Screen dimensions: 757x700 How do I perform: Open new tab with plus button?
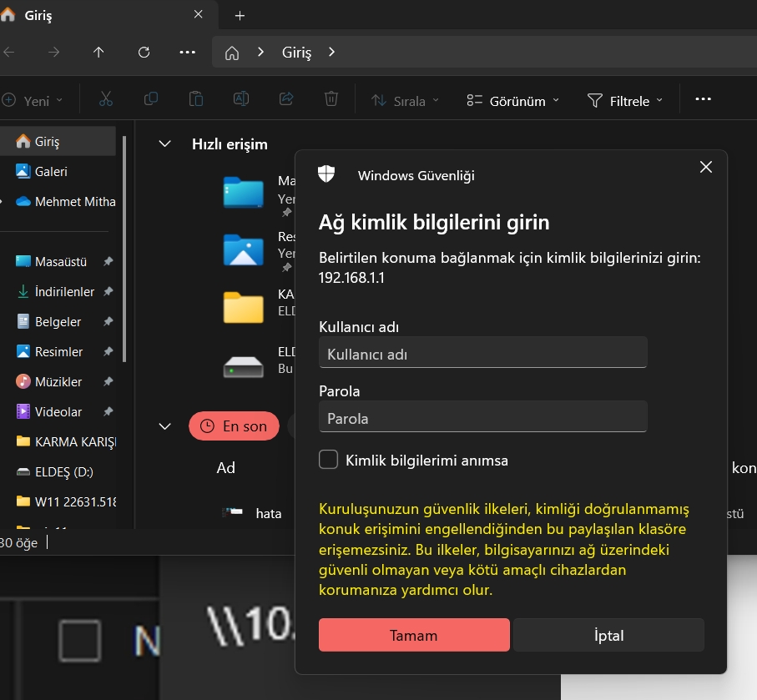[x=240, y=16]
